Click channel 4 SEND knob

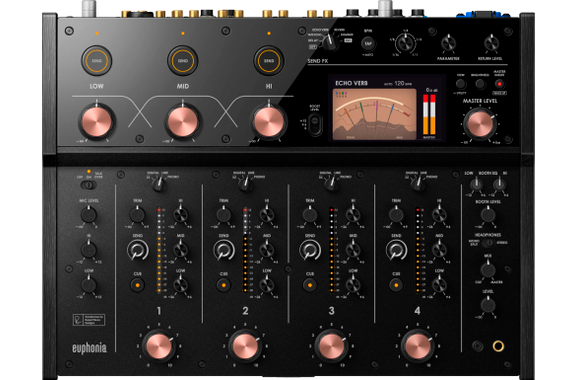coord(396,250)
